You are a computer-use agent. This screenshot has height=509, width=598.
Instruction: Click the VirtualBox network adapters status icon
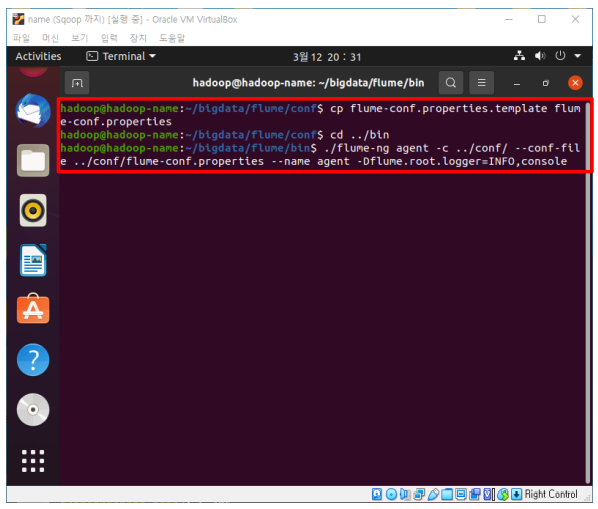pos(419,494)
